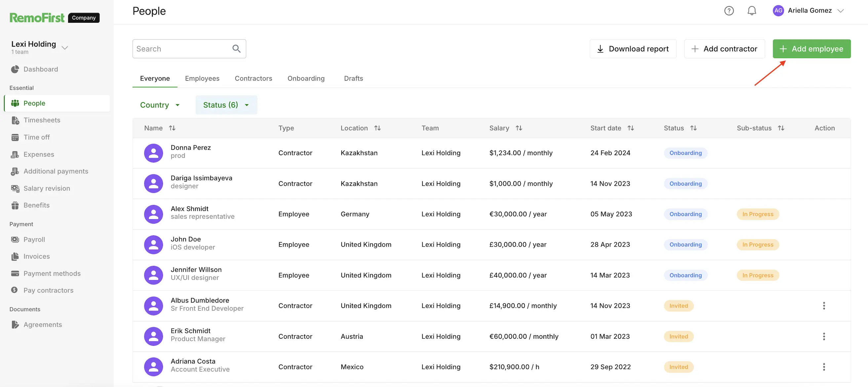Click the help question mark icon

click(x=729, y=11)
